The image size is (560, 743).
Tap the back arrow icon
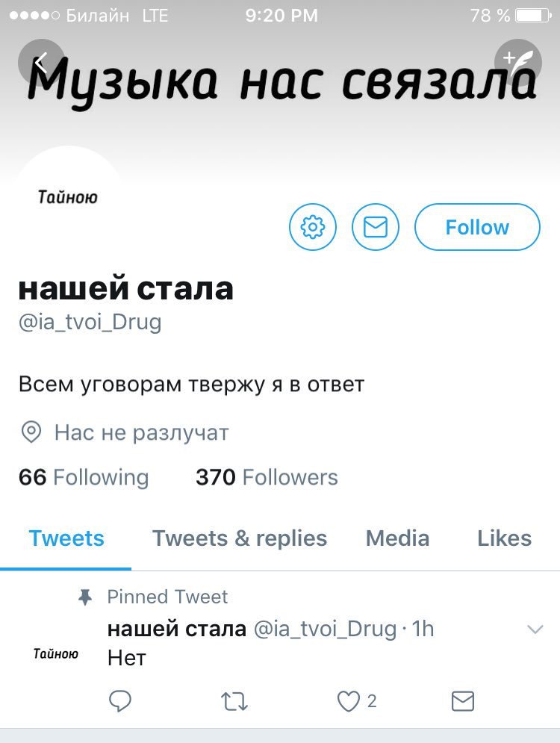[x=41, y=62]
